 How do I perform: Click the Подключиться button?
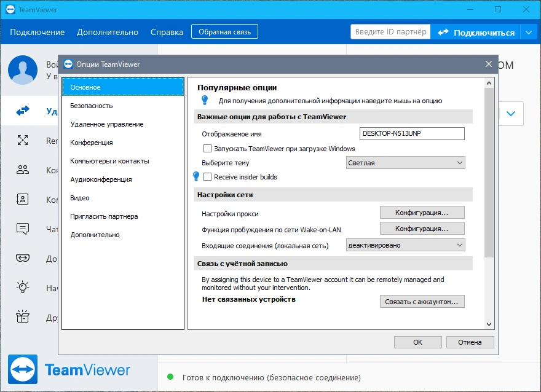pyautogui.click(x=476, y=33)
